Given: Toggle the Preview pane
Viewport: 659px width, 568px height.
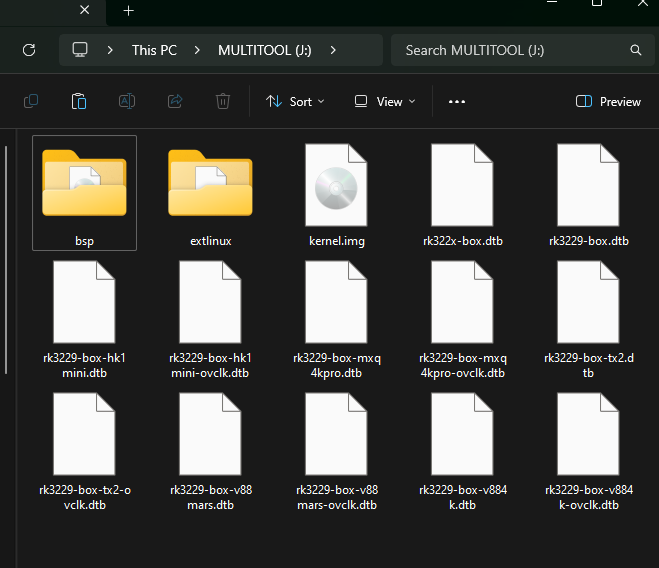Looking at the screenshot, I should [x=608, y=101].
